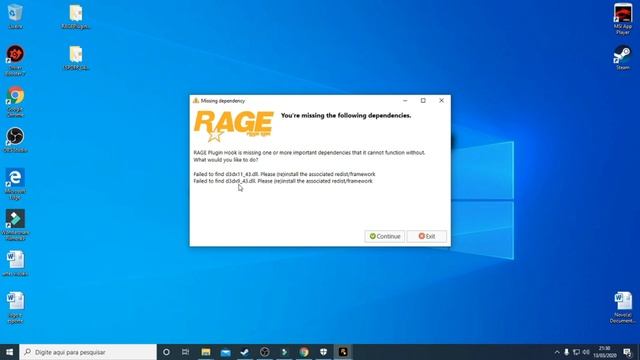Select the Google Chrome desktop shortcut
640x360 pixels.
[x=15, y=102]
